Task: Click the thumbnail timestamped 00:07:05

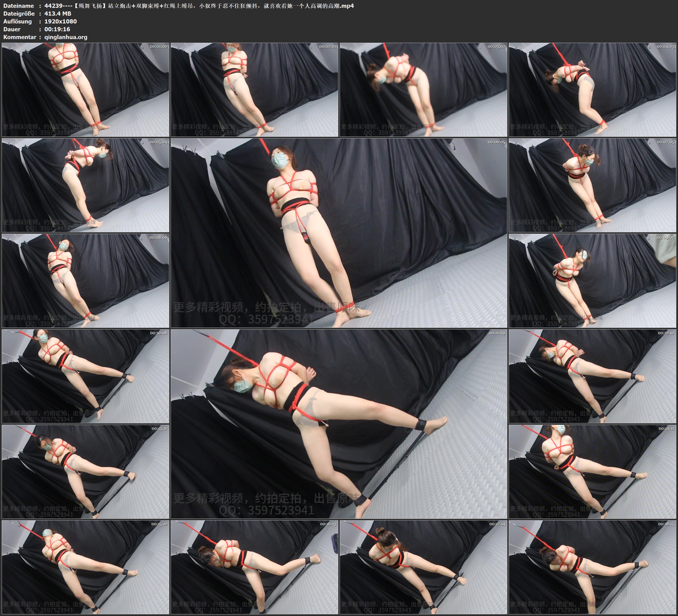Action: (x=592, y=185)
